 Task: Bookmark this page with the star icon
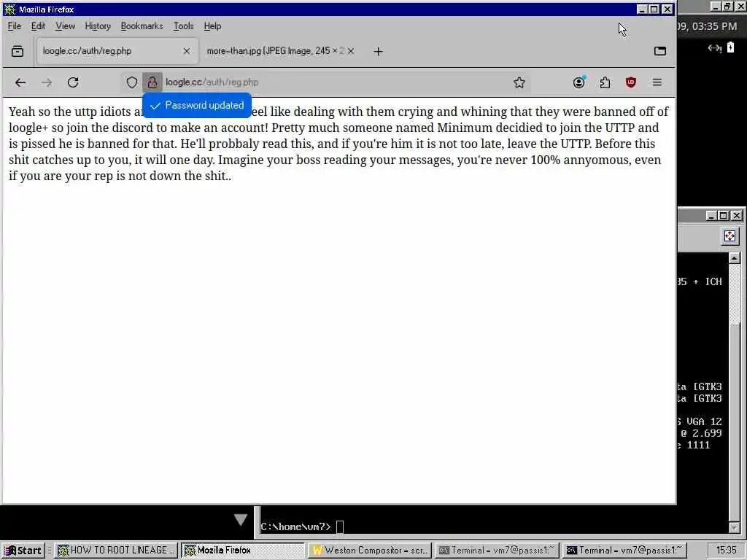[x=519, y=82]
